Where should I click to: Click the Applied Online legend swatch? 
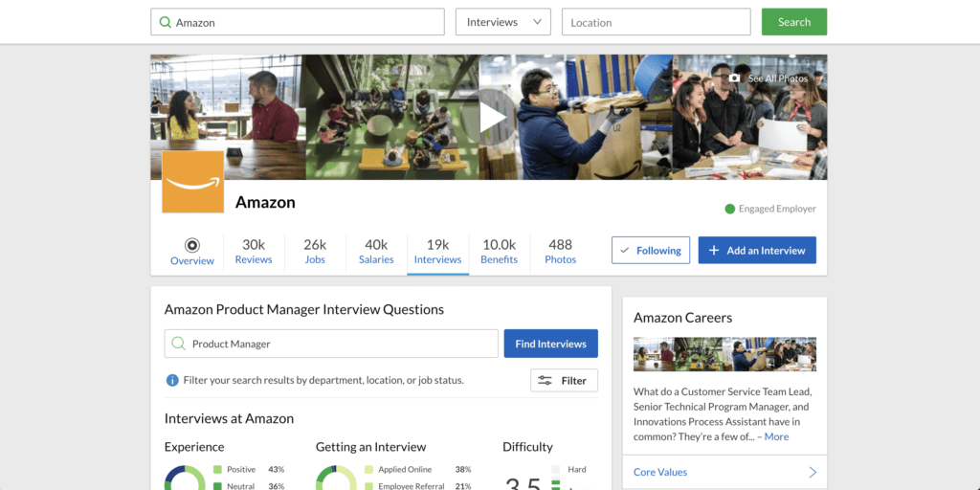coord(368,469)
